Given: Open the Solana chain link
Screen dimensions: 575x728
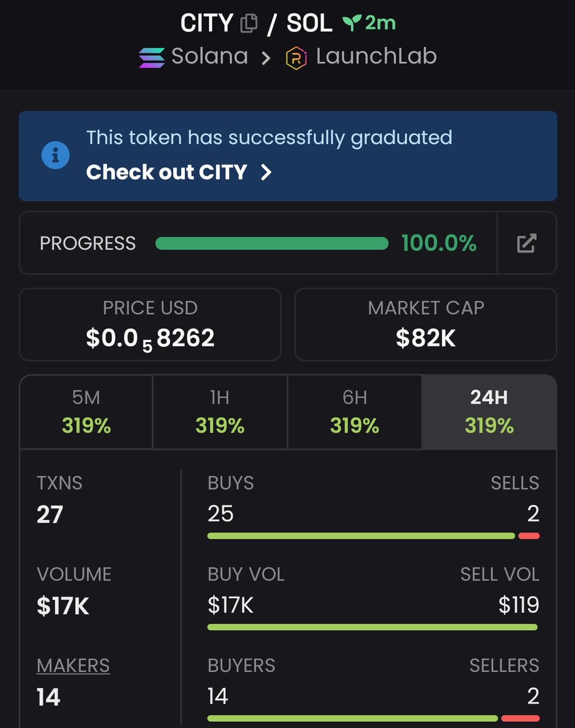Looking at the screenshot, I should click(x=209, y=57).
